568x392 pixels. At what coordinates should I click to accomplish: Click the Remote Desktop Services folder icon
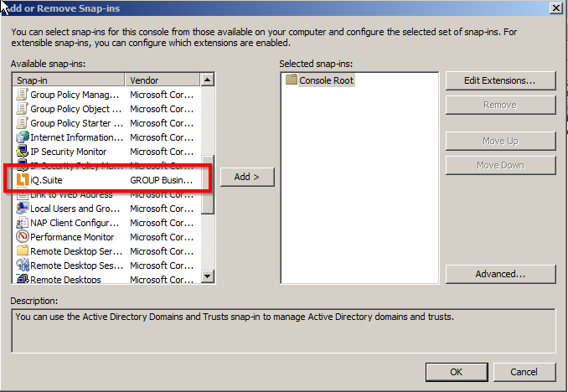pyautogui.click(x=23, y=251)
